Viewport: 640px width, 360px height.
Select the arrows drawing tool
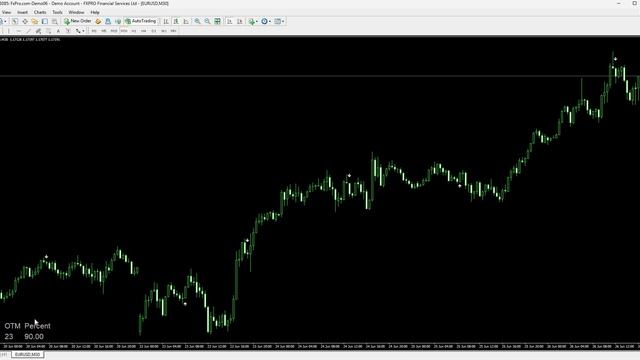78,31
